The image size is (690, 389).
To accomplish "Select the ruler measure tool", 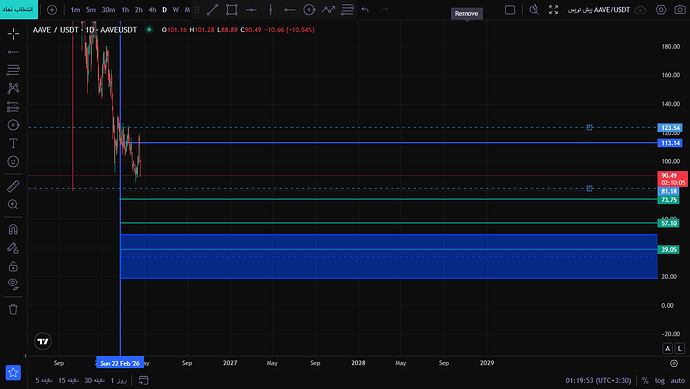I will click(x=13, y=186).
